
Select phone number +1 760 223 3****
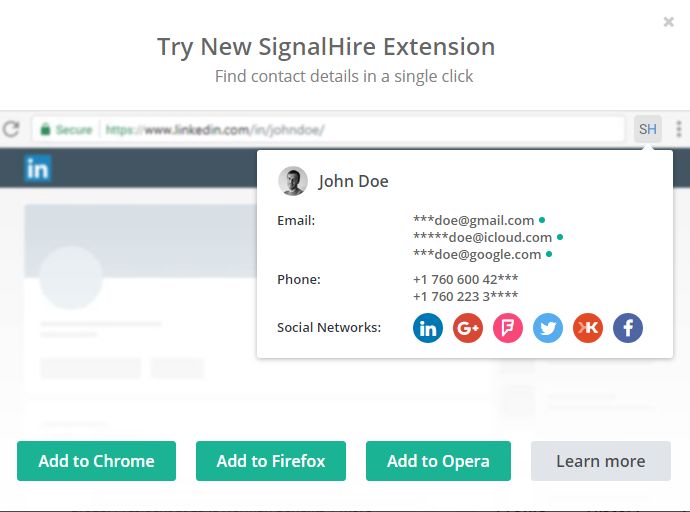(x=466, y=296)
